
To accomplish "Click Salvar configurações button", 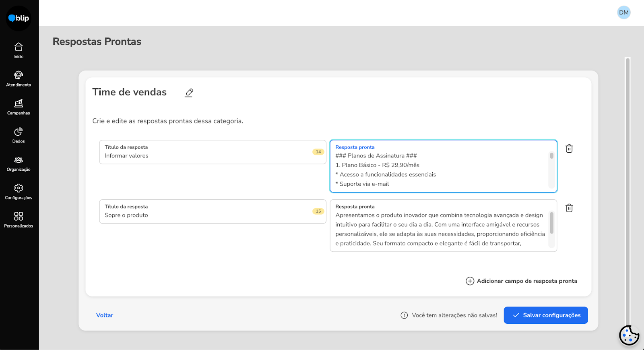I will pos(545,315).
